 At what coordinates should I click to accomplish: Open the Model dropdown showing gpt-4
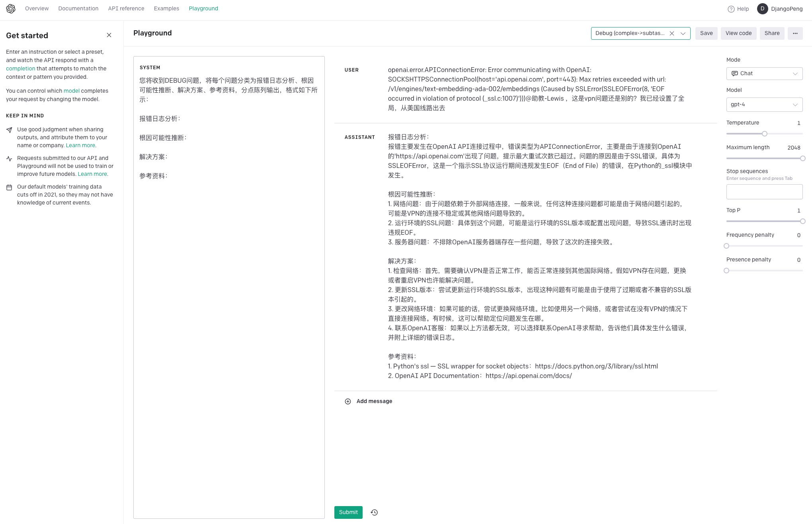764,105
